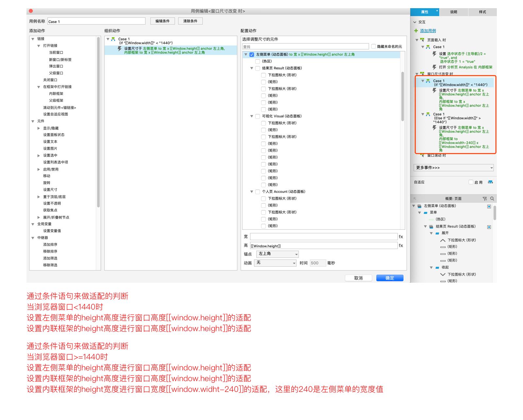523x420 pixels.
Task: Click the 概要 outline panel scrollbar
Action: point(495,212)
